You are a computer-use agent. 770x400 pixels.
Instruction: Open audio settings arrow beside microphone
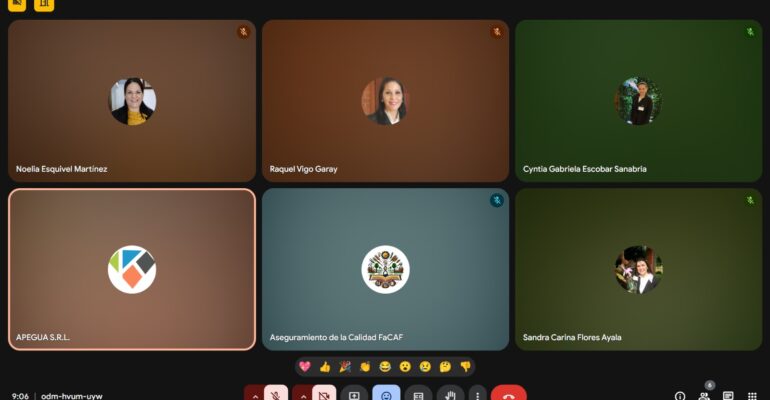[254, 394]
